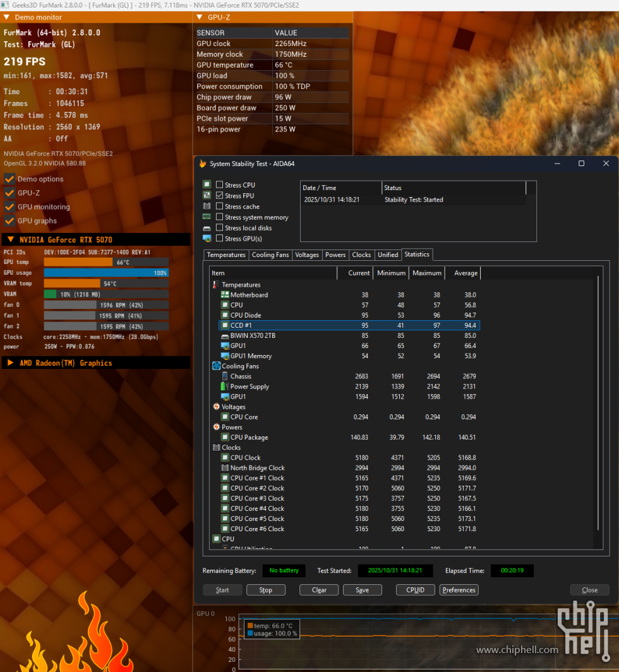Click the Clocks group icon
The width and height of the screenshot is (619, 672).
coord(217,447)
